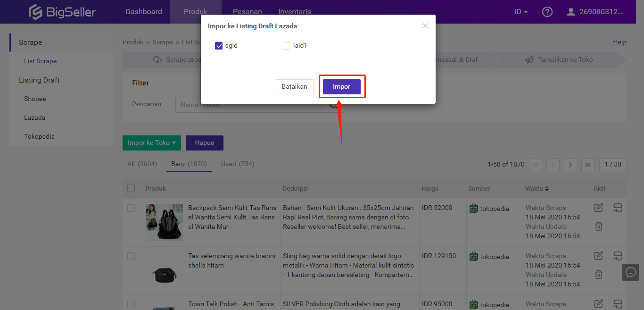Go to the previous page

pos(553,164)
